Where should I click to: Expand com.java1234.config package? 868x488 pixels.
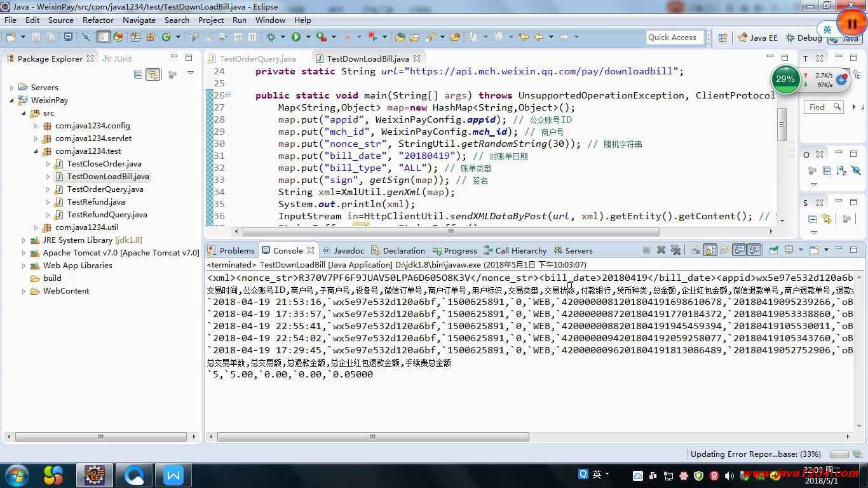click(36, 126)
